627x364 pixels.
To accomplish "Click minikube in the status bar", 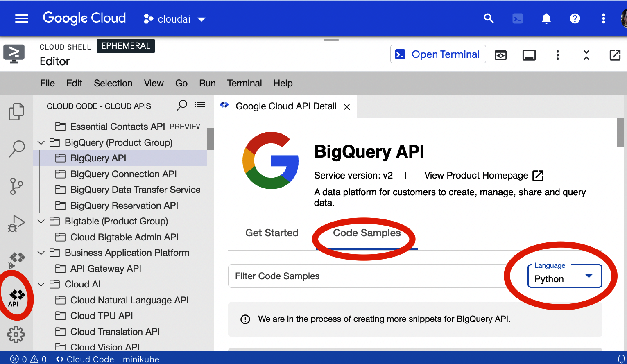I will coord(141,359).
